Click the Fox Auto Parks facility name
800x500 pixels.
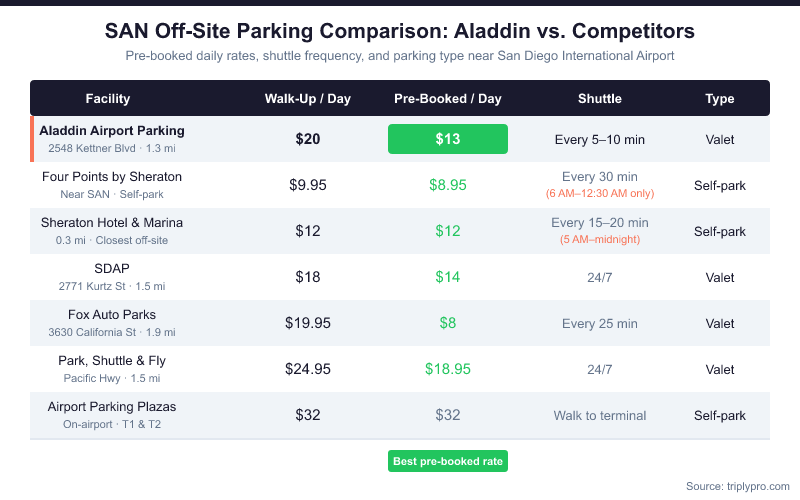click(x=112, y=315)
